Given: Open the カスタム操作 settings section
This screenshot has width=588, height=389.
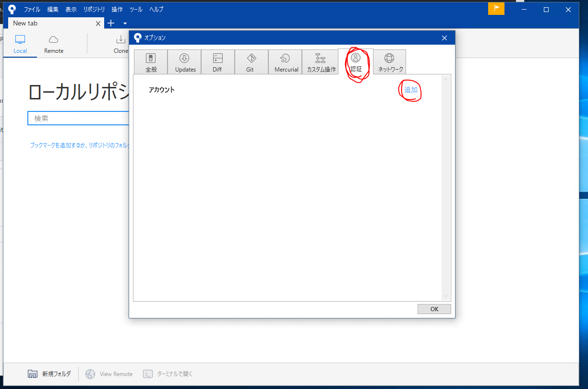Looking at the screenshot, I should pos(320,61).
